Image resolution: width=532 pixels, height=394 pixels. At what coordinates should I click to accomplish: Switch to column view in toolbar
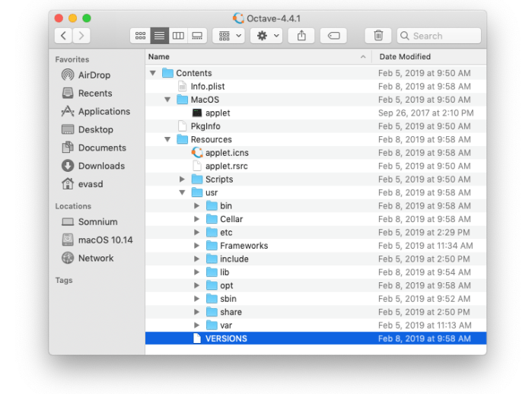[x=178, y=36]
